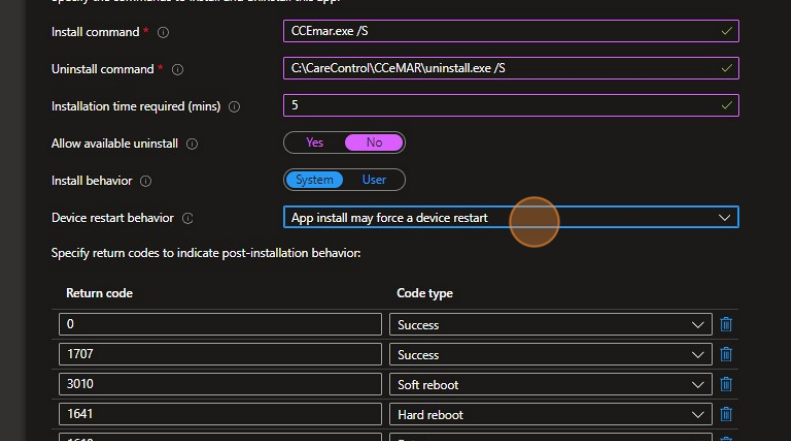Open the Device restart behavior dropdown
791x441 pixels.
(x=510, y=218)
